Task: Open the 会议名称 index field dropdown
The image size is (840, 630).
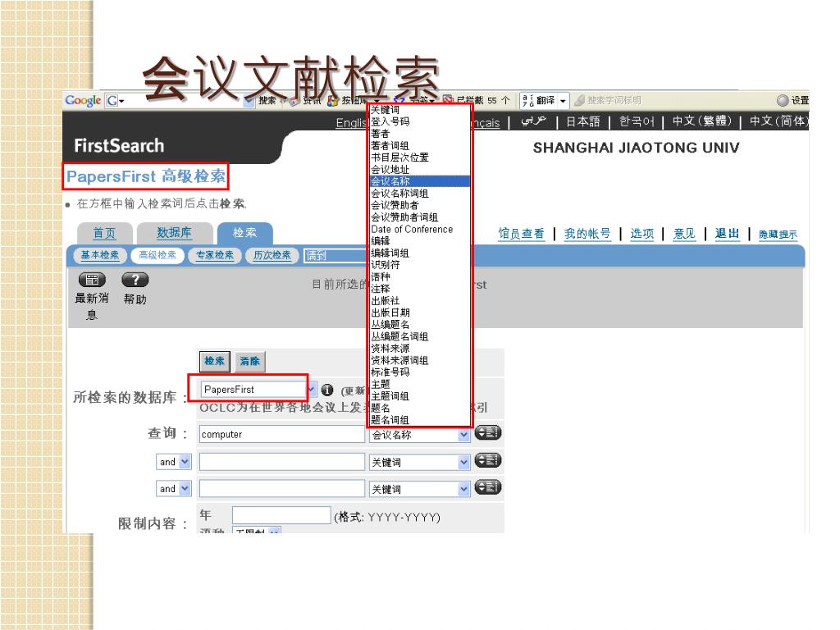Action: click(464, 435)
